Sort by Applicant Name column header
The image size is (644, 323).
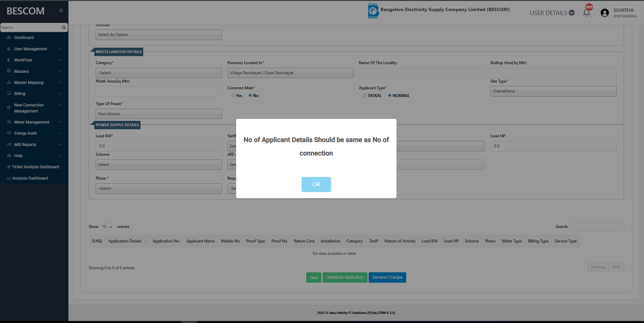coord(201,241)
